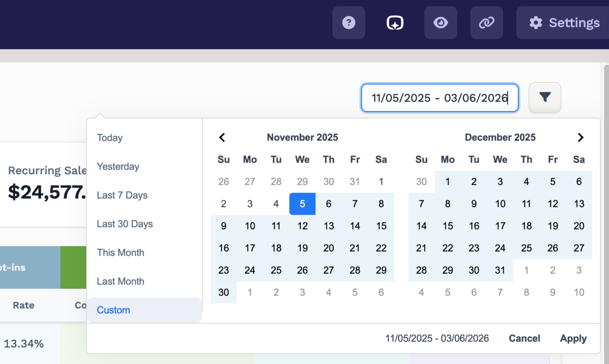Screen dimensions: 609x364
Task: Apply the selected date range
Action: point(573,339)
